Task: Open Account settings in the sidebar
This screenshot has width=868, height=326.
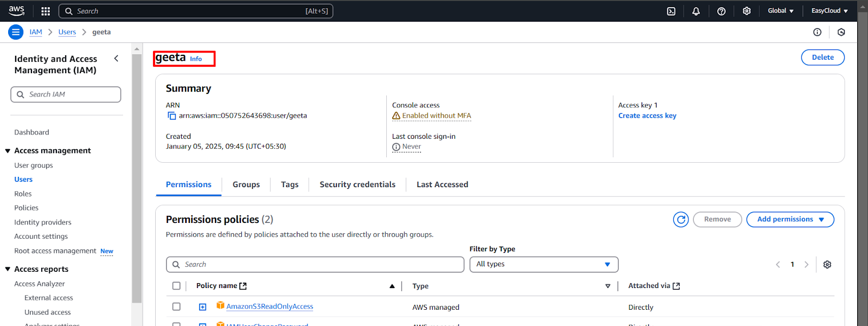Action: click(x=41, y=236)
